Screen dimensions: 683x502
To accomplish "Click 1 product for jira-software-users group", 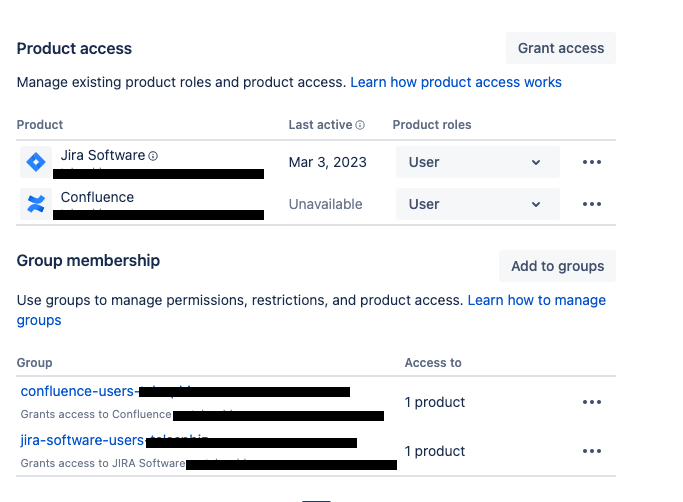I will coord(435,451).
